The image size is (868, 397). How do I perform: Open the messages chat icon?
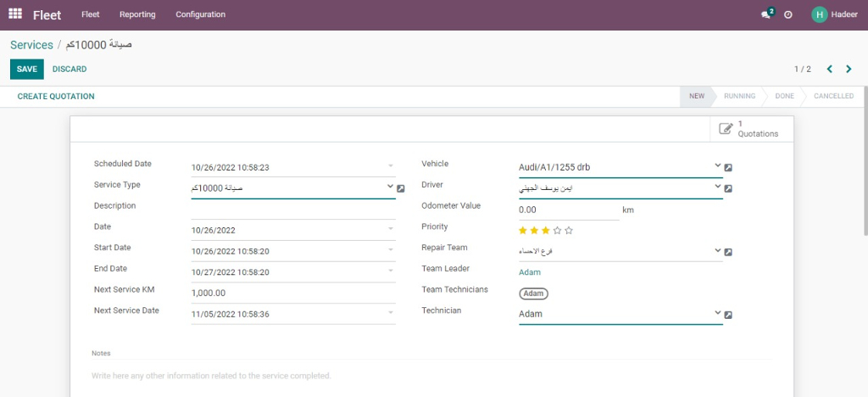[x=765, y=14]
